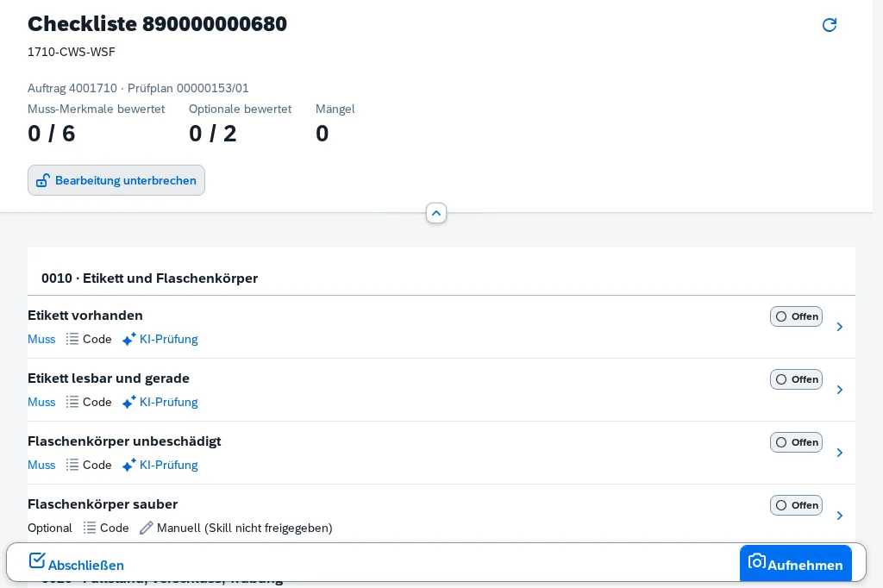Image resolution: width=883 pixels, height=588 pixels.
Task: Click the checkmark icon beside Abschließen
Action: click(36, 560)
